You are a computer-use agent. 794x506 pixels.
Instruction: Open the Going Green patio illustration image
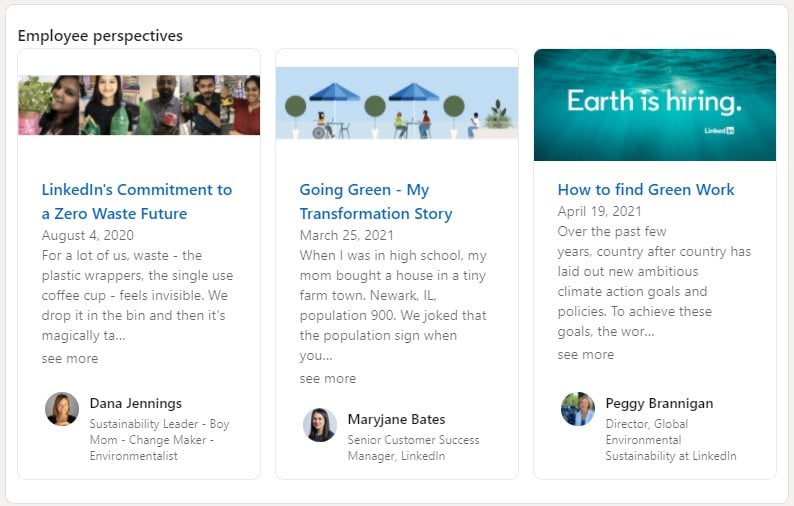(397, 103)
